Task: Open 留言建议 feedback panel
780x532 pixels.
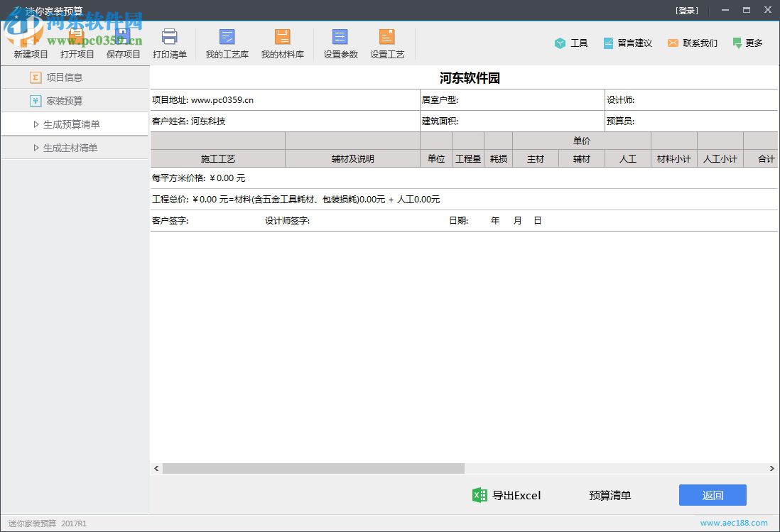Action: tap(628, 43)
